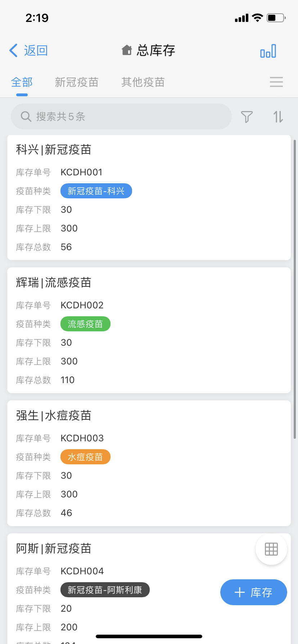Tap the filter funnel icon
298x644 pixels.
247,117
